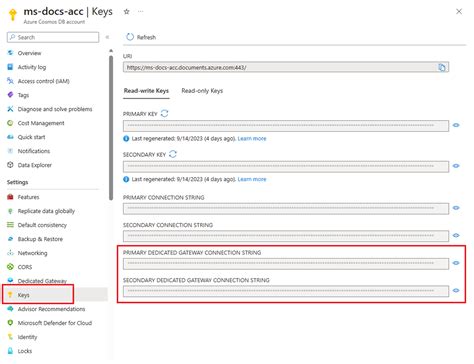Show the secondary connection string value
Screen dimensions: 474x364
point(456,235)
